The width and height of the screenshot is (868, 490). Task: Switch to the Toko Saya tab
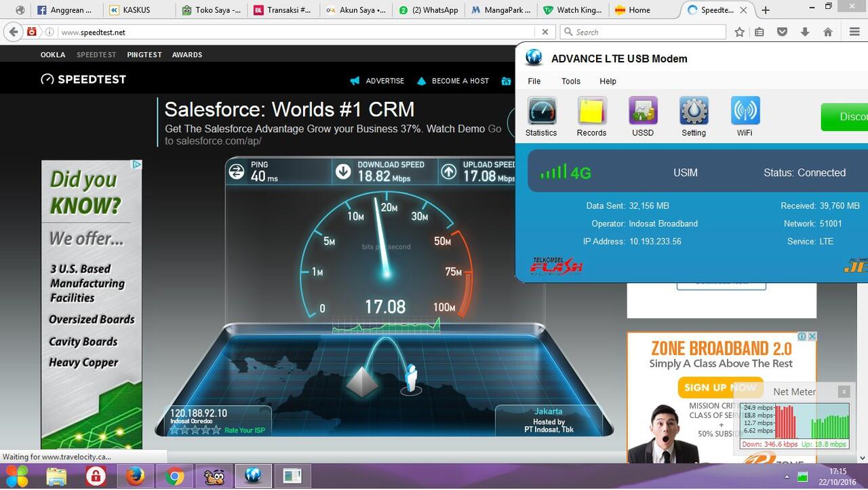coord(211,10)
